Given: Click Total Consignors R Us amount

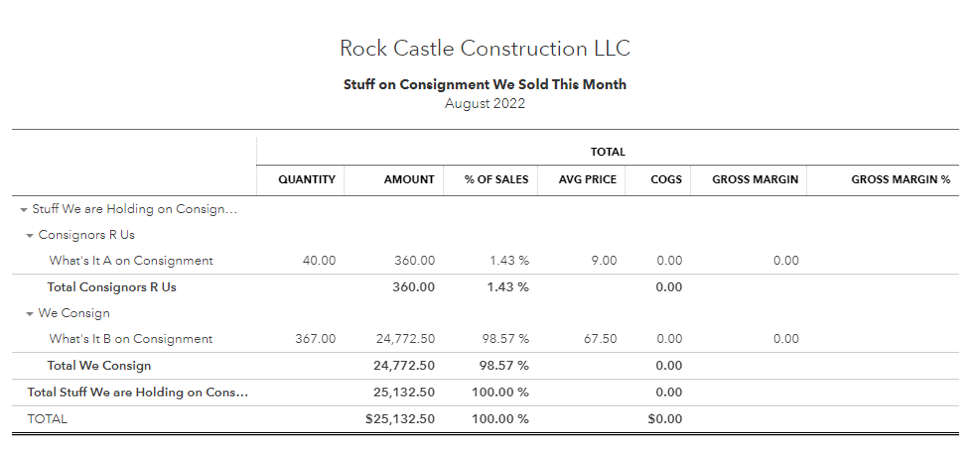Looking at the screenshot, I should (x=414, y=287).
